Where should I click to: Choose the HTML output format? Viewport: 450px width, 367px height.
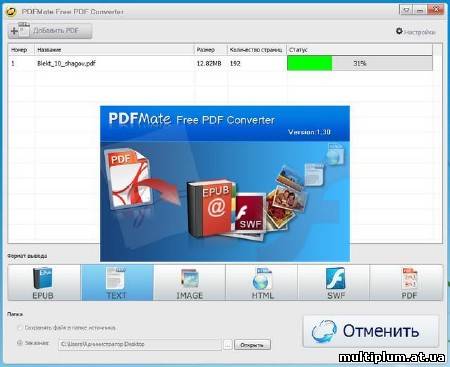[262, 283]
